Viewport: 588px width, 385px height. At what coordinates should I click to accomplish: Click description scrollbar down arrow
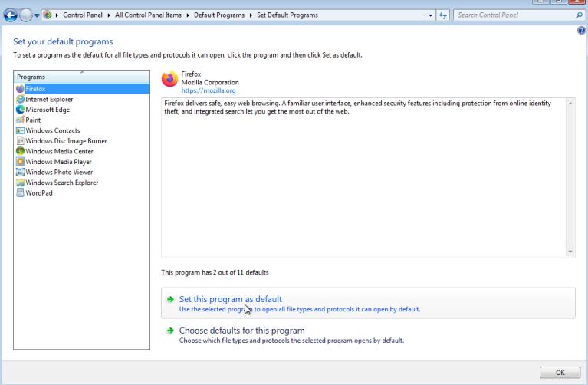tap(570, 252)
